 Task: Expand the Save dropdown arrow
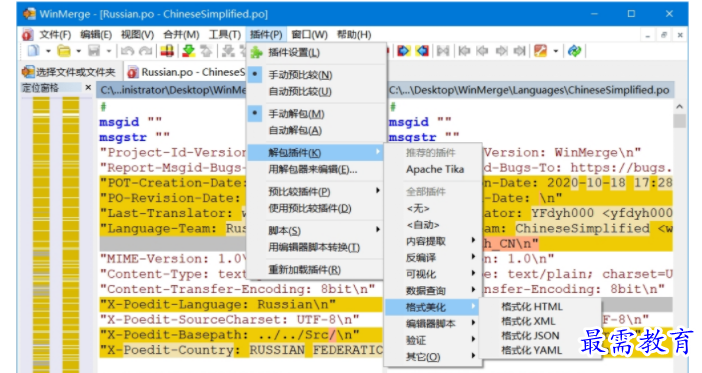(108, 51)
